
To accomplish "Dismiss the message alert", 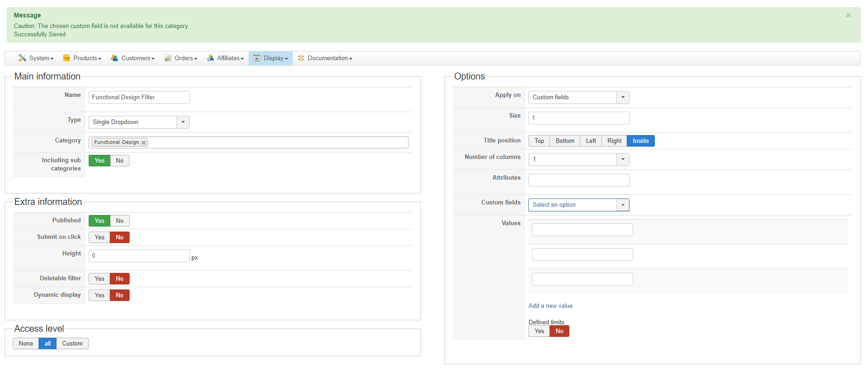I will pyautogui.click(x=848, y=15).
